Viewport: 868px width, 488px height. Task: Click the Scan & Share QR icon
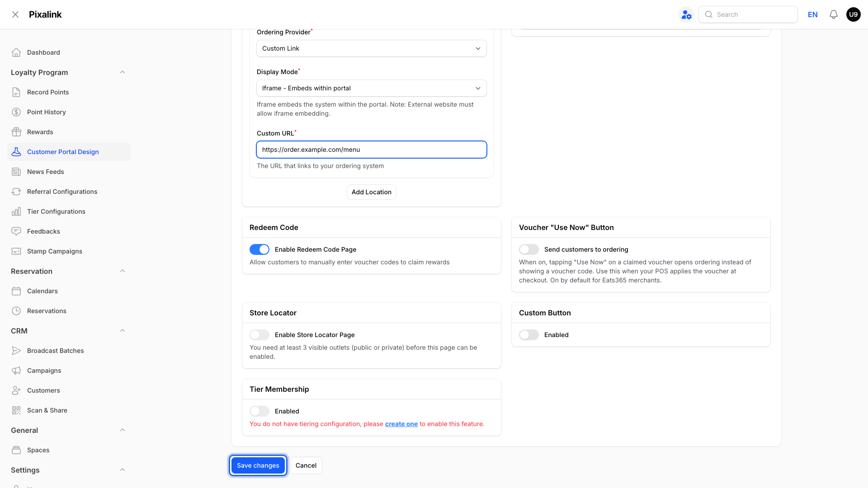coord(16,410)
